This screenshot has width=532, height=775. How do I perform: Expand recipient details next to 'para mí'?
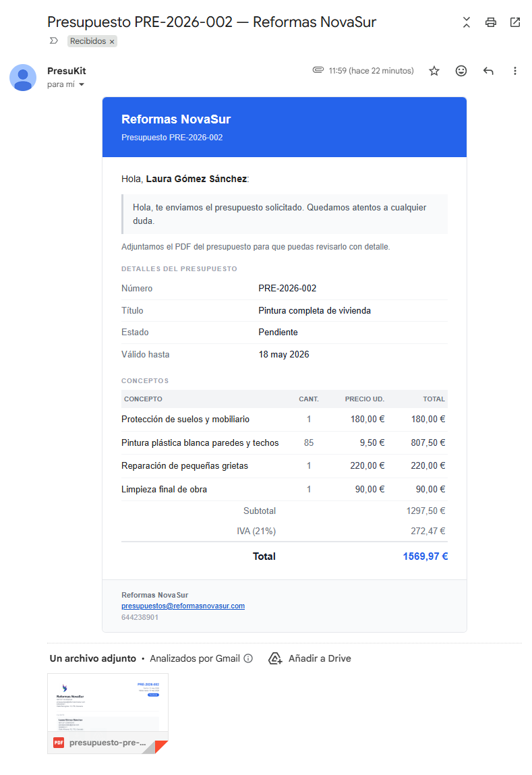point(82,84)
